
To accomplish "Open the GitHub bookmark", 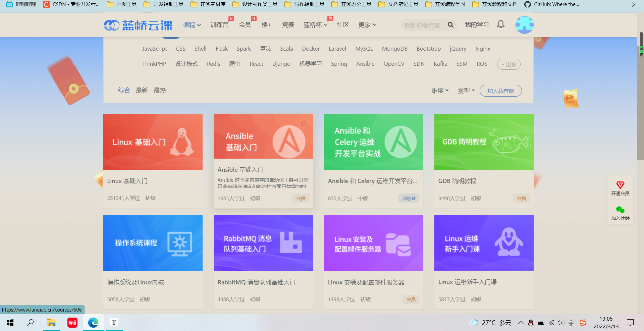I will pos(552,4).
